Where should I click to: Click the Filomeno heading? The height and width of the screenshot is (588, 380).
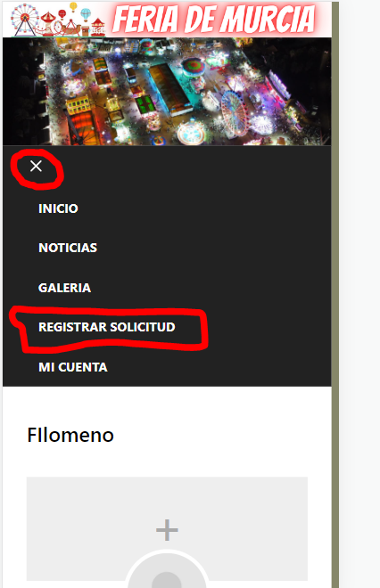70,435
